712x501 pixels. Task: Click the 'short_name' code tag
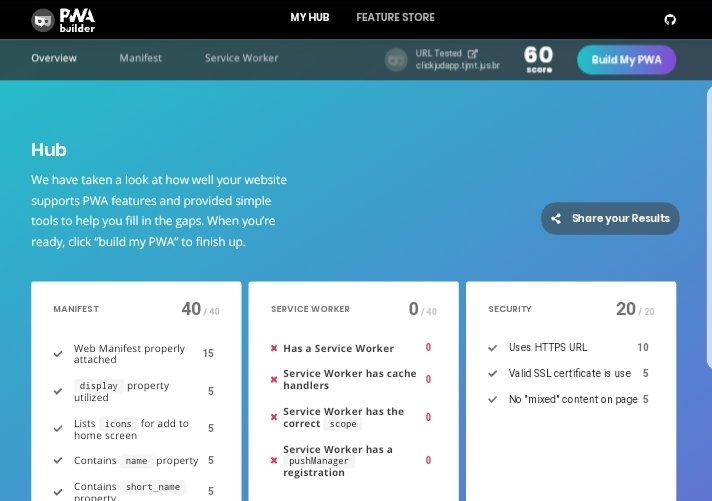click(153, 487)
